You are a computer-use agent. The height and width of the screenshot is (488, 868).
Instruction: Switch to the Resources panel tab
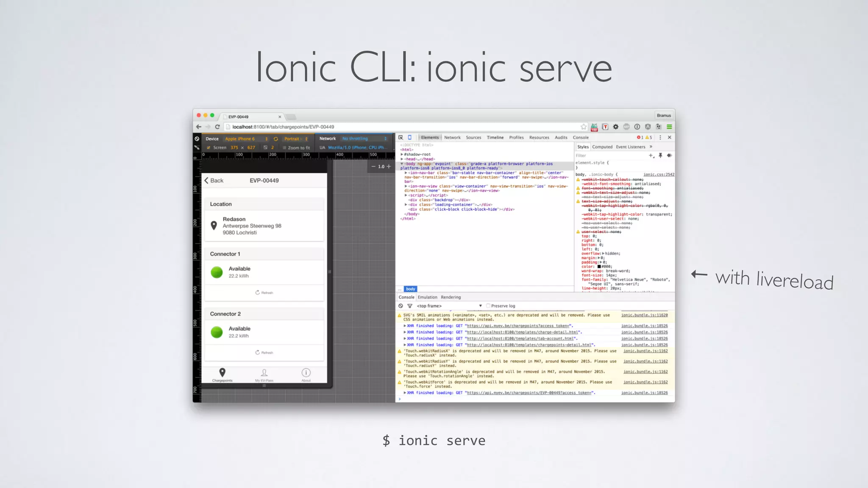tap(539, 138)
